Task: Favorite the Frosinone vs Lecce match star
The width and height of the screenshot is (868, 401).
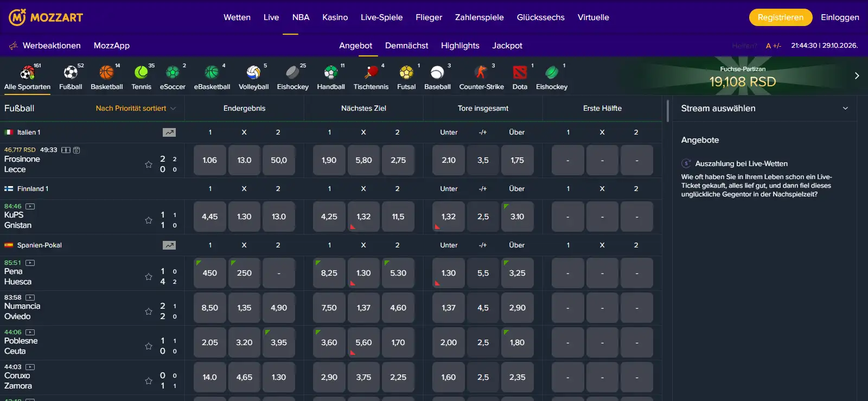Action: pos(149,164)
